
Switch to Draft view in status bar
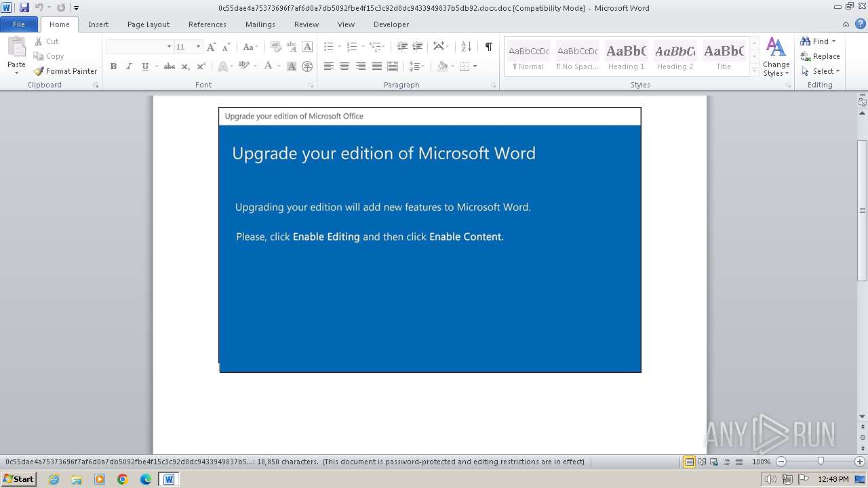pos(738,462)
